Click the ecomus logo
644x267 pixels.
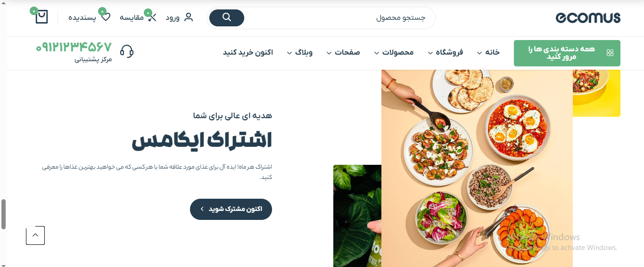pyautogui.click(x=588, y=18)
